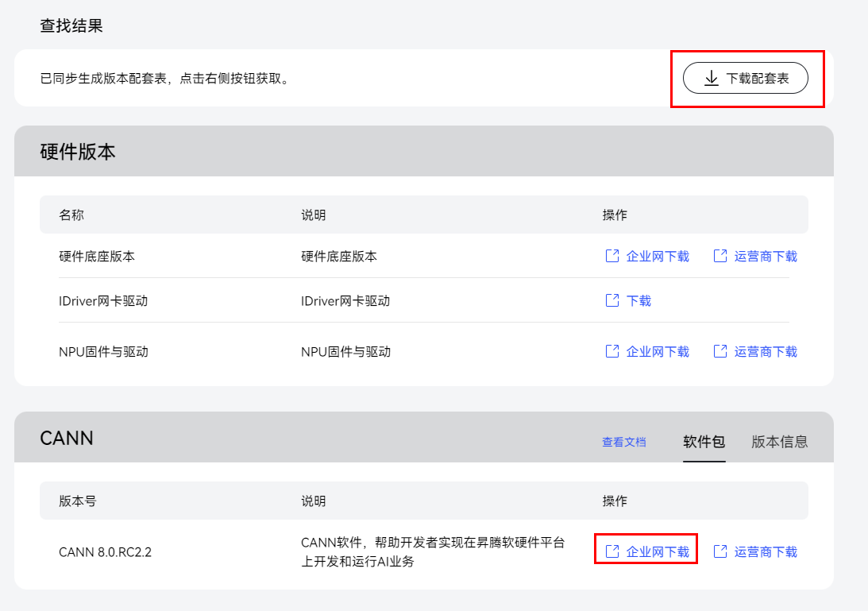Click the 操作 column header in CANN table

pyautogui.click(x=615, y=501)
